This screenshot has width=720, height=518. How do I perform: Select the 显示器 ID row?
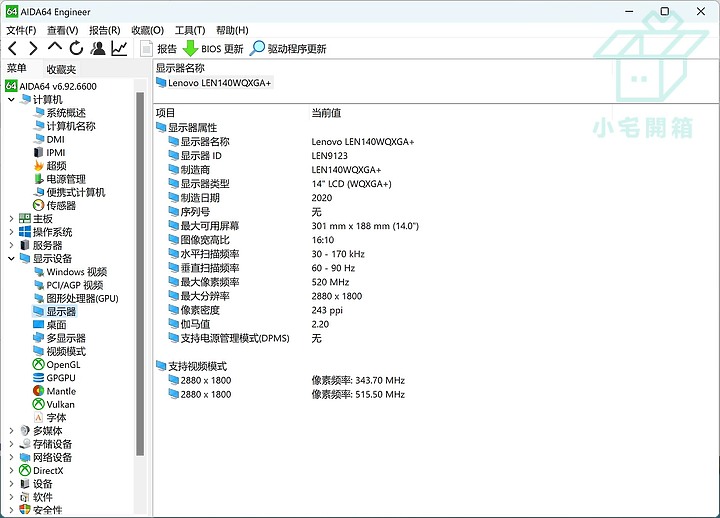pyautogui.click(x=257, y=156)
